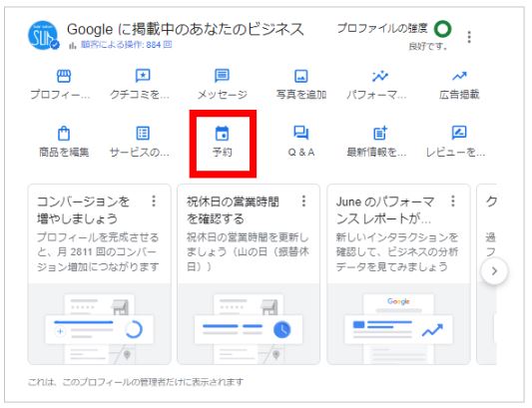
Task: Show next cards with right chevron
Action: [x=494, y=271]
